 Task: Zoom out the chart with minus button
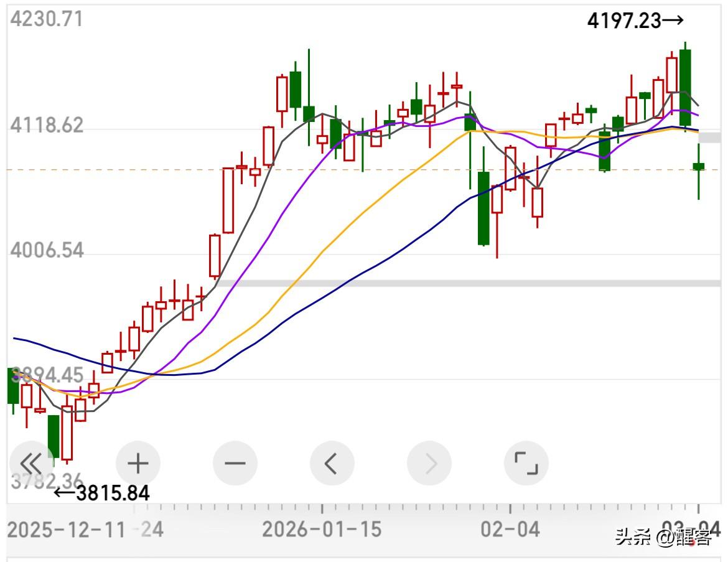pyautogui.click(x=235, y=463)
